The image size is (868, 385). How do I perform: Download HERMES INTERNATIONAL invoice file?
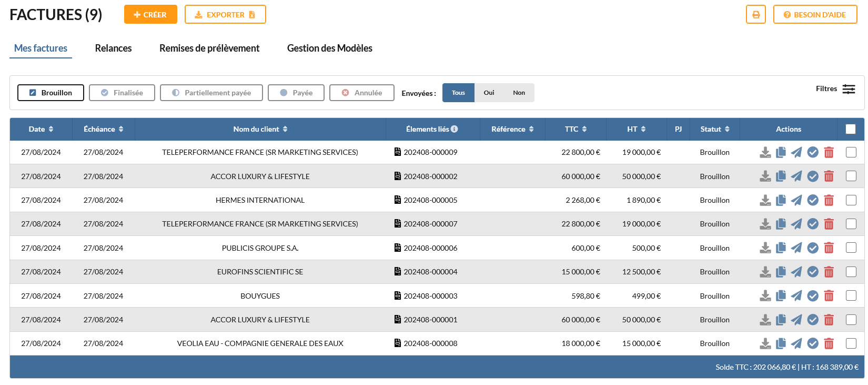[x=765, y=200]
